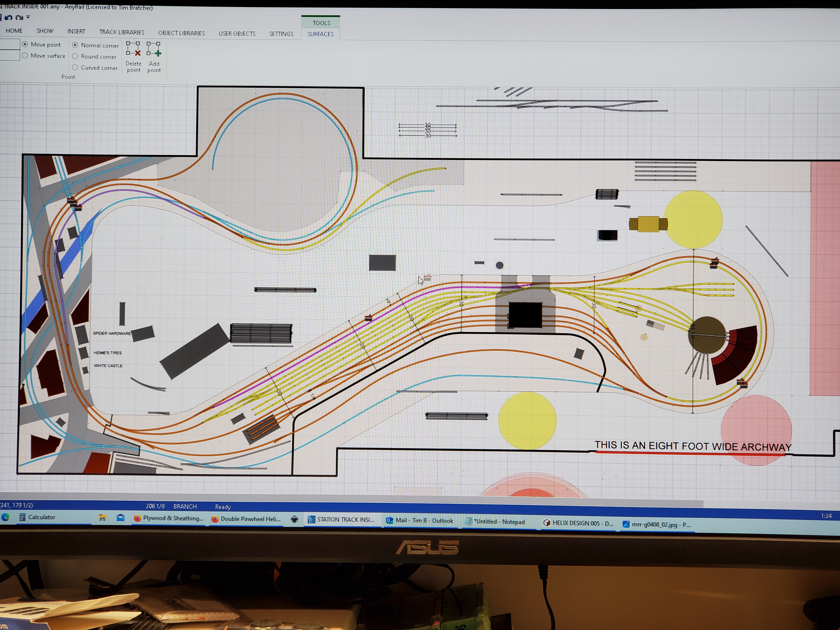840x630 pixels.
Task: Click the cursor coordinates in status bar
Action: coord(16,505)
